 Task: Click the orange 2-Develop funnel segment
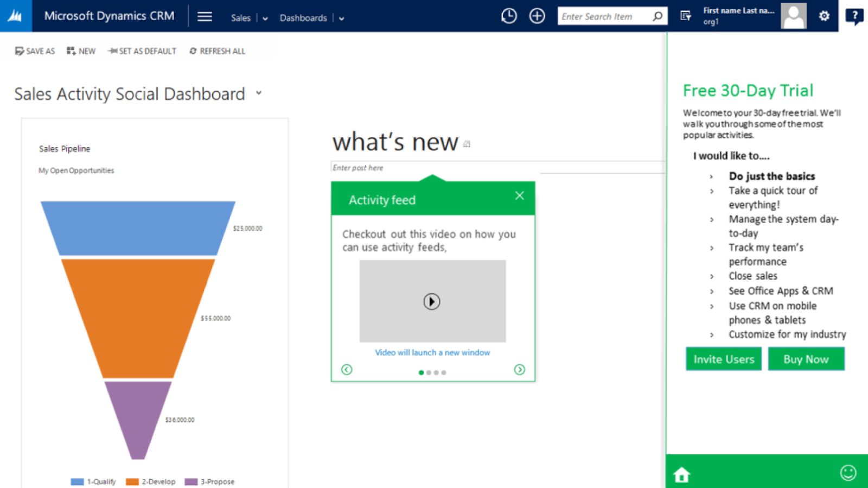[138, 318]
